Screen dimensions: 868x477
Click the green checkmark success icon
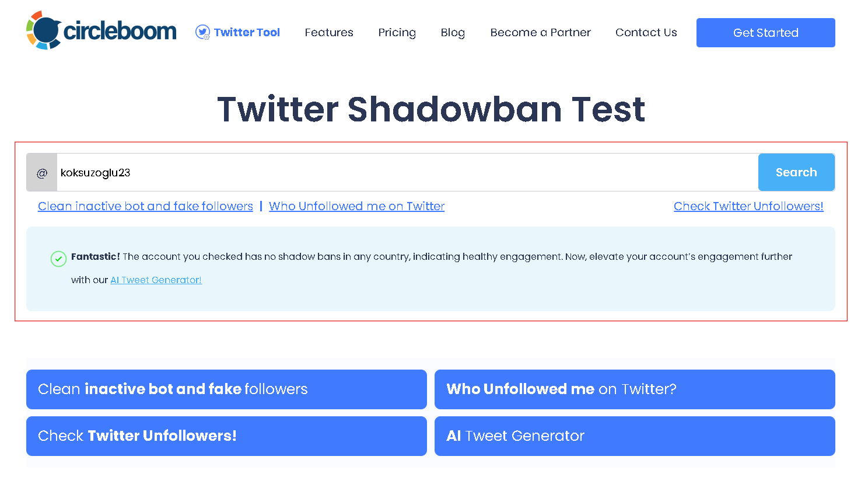click(58, 259)
